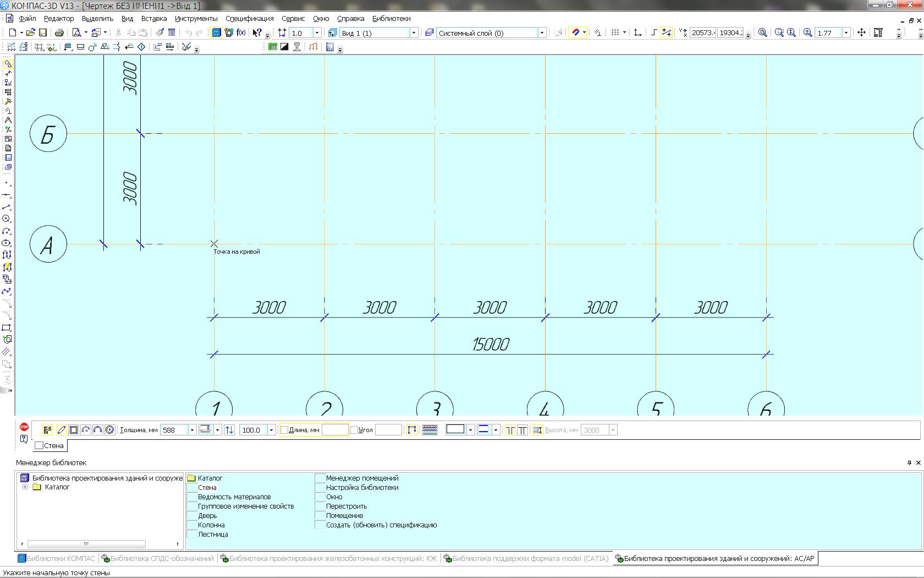
Task: Click the Open file folder icon
Action: (31, 33)
